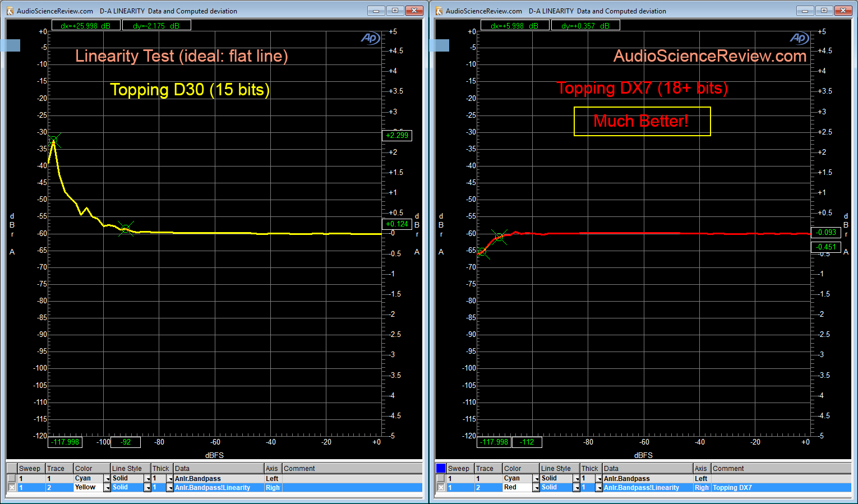Click the dBFS axis label under the left graph
This screenshot has width=858, height=504.
(x=214, y=455)
